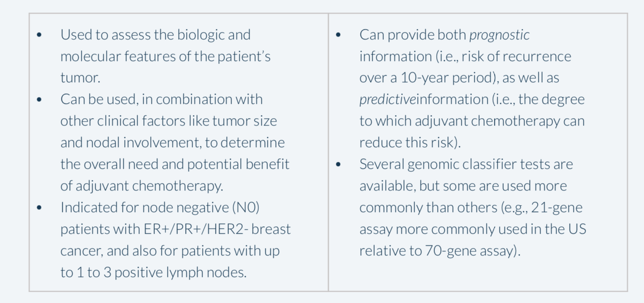This screenshot has height=303, width=644.
Task: Click the italic word prognostic
Action: [499, 35]
